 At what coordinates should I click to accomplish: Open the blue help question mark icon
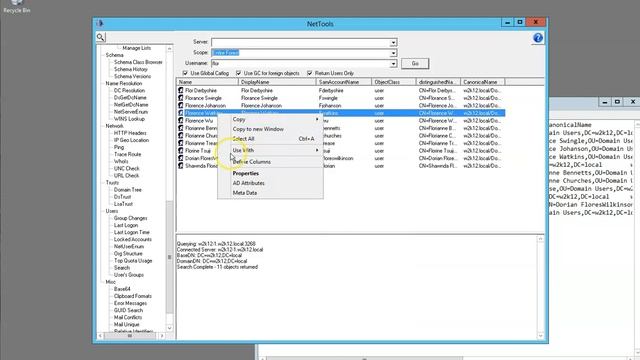click(538, 38)
